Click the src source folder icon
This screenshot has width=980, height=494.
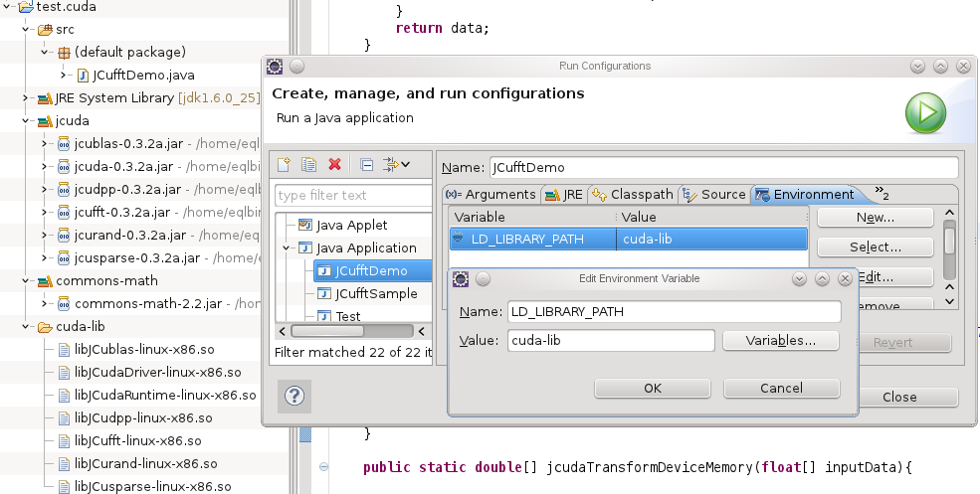click(45, 30)
